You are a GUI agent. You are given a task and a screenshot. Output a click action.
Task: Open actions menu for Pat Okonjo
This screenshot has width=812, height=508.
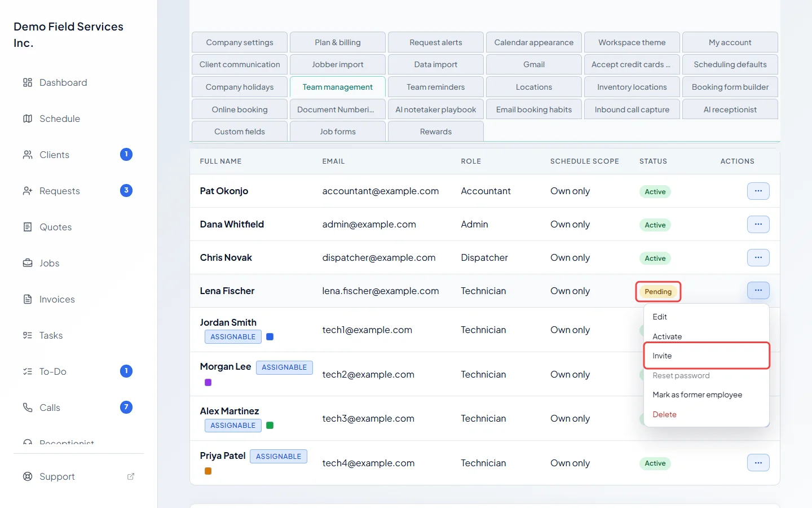758,191
